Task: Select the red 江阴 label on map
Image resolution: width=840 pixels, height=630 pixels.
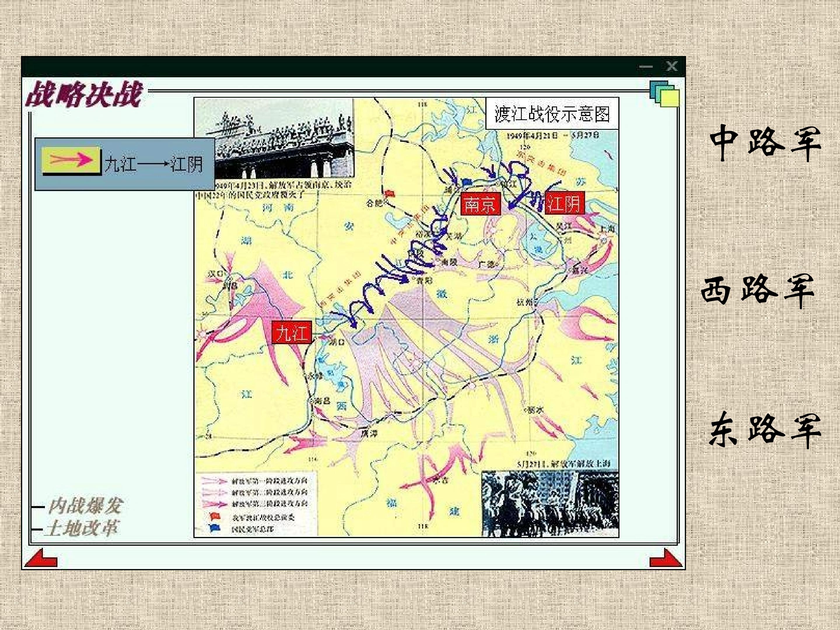Action: 564,204
